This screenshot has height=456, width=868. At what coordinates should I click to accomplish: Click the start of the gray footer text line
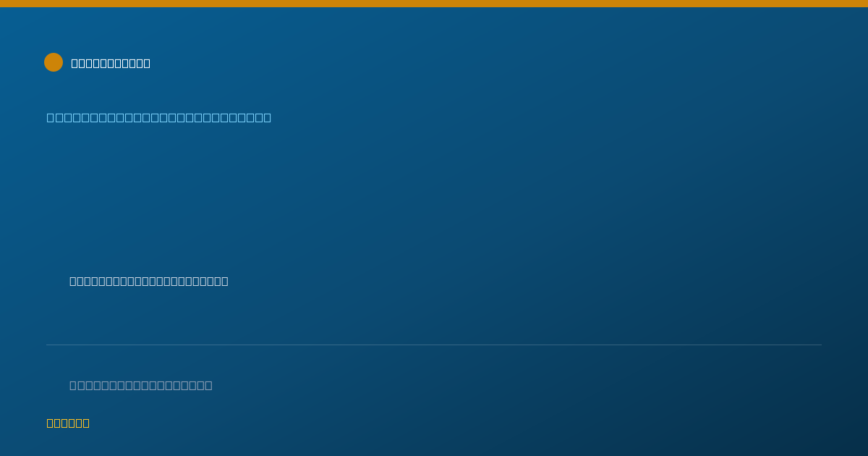click(x=73, y=385)
